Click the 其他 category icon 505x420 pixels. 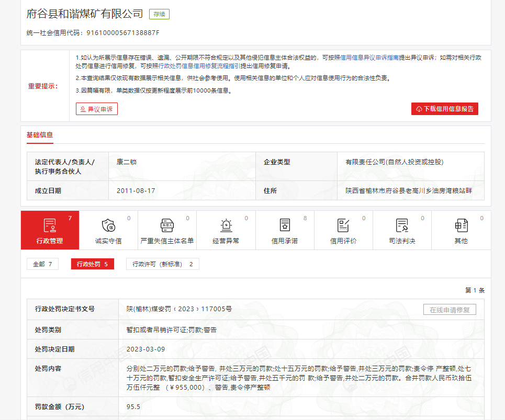pyautogui.click(x=461, y=225)
